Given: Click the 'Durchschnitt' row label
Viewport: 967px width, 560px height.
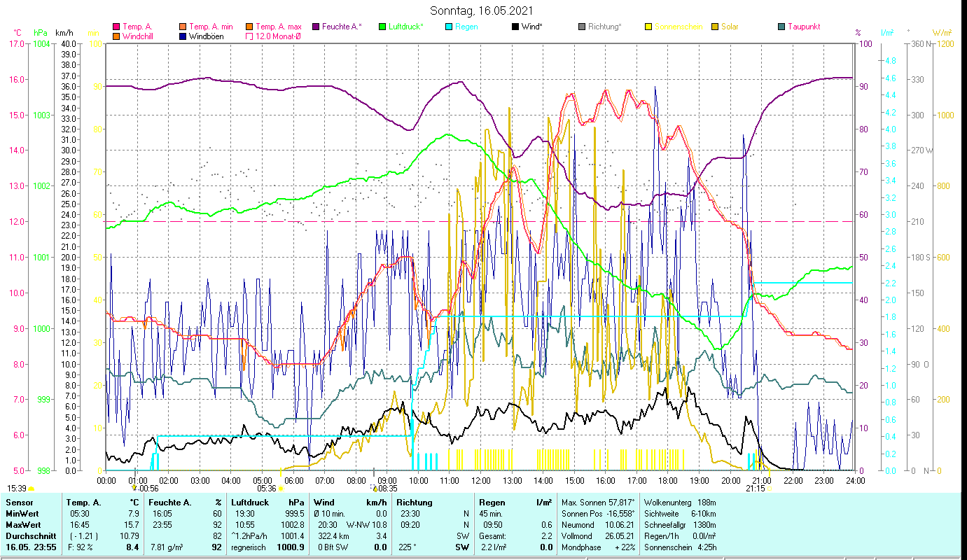Looking at the screenshot, I should point(31,535).
